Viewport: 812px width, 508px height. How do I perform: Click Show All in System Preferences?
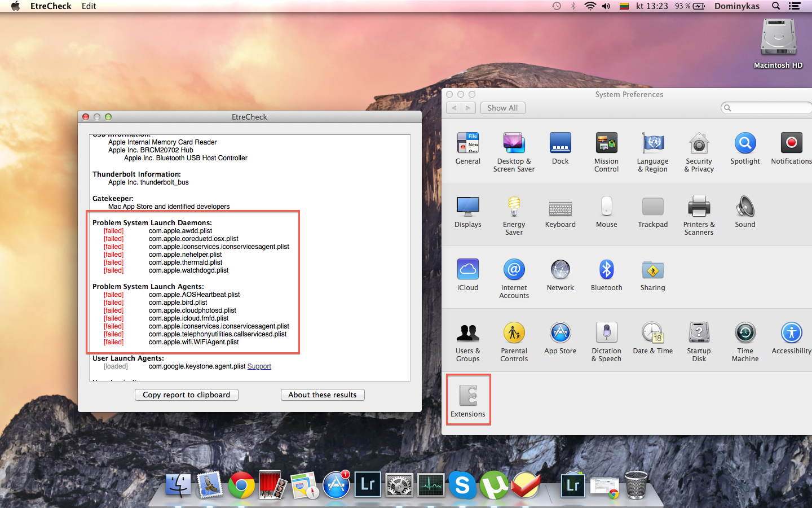point(502,108)
